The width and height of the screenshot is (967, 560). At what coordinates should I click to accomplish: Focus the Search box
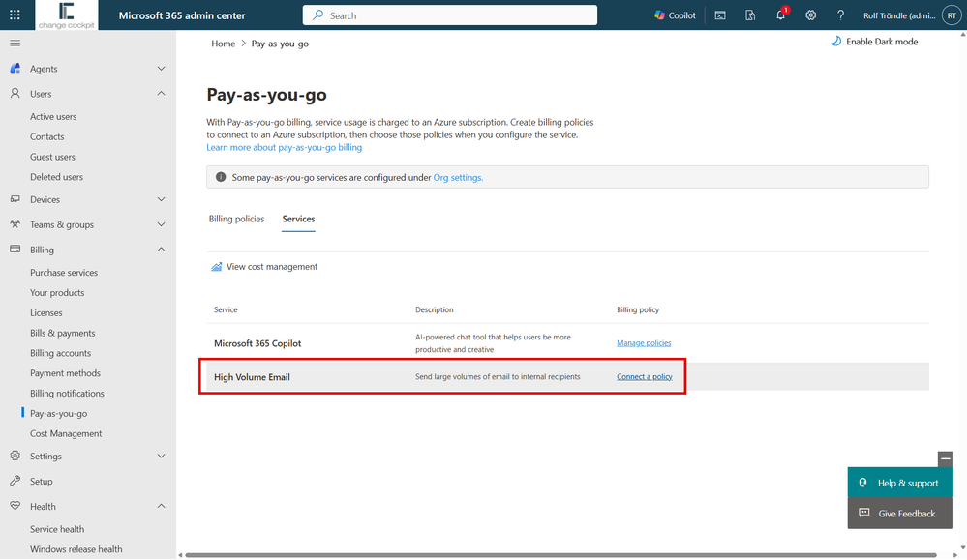449,15
